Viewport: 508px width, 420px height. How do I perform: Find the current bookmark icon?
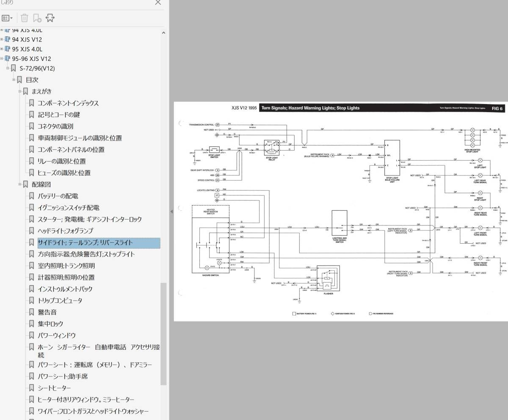50,18
